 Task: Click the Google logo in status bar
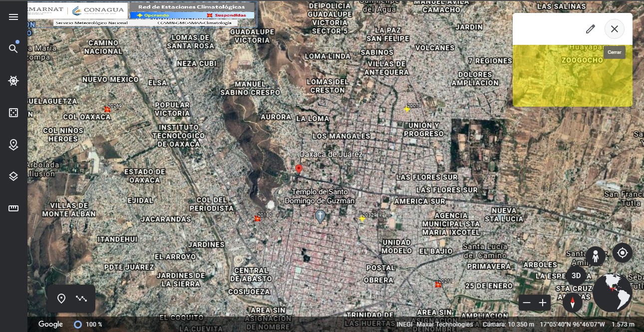[50, 324]
